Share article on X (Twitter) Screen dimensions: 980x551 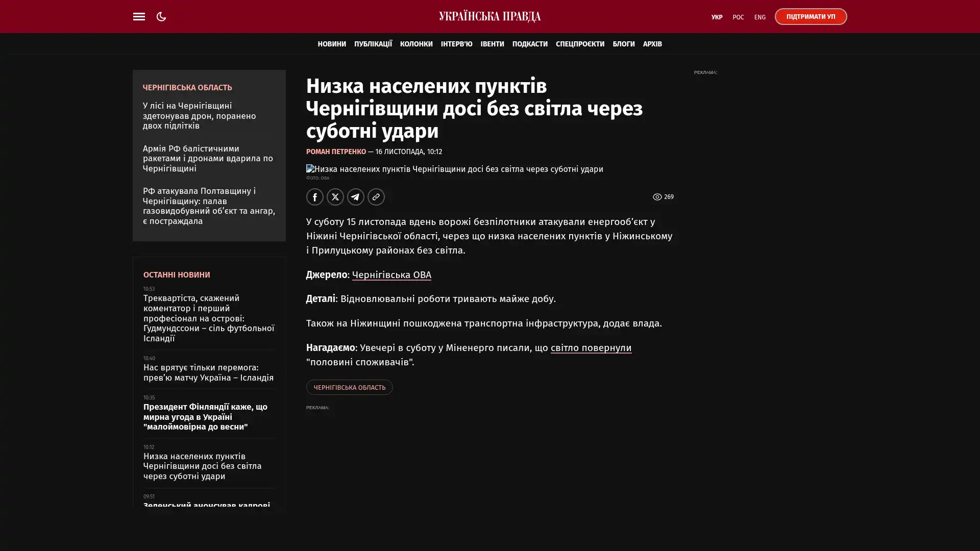point(335,197)
